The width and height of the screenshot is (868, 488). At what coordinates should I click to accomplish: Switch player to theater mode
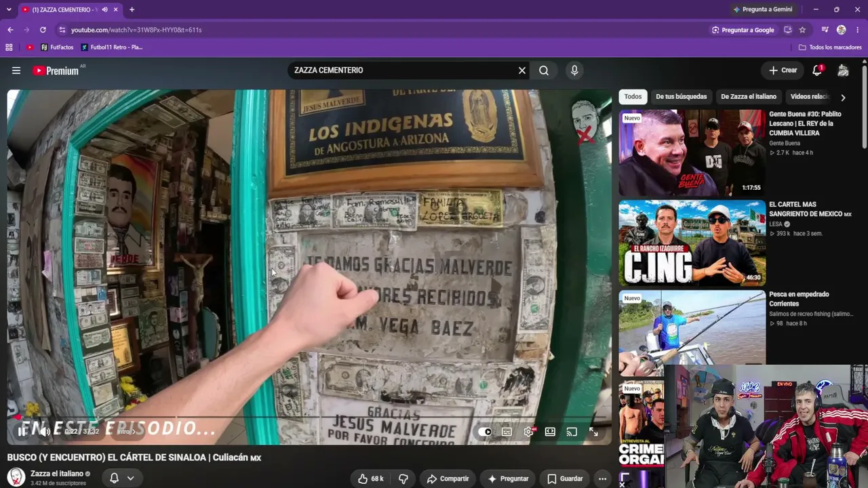pos(550,432)
